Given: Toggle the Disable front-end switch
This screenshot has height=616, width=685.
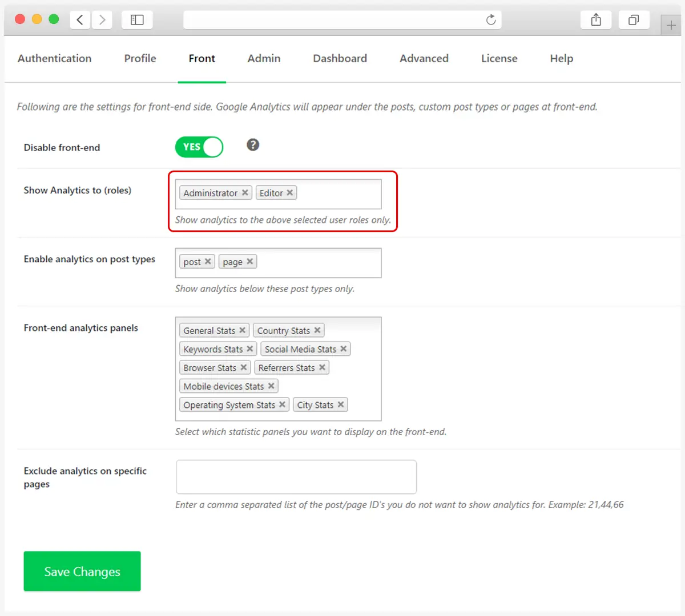Looking at the screenshot, I should 199,147.
